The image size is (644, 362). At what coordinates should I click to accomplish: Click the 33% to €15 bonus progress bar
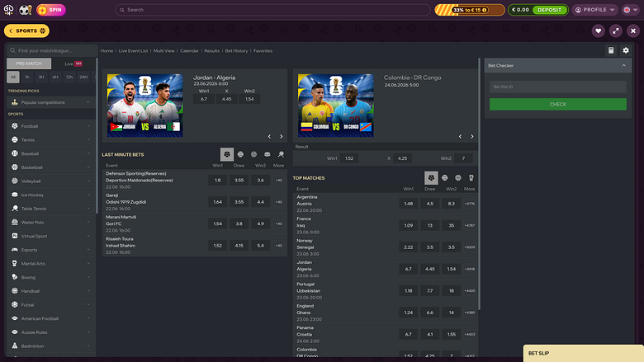point(470,10)
